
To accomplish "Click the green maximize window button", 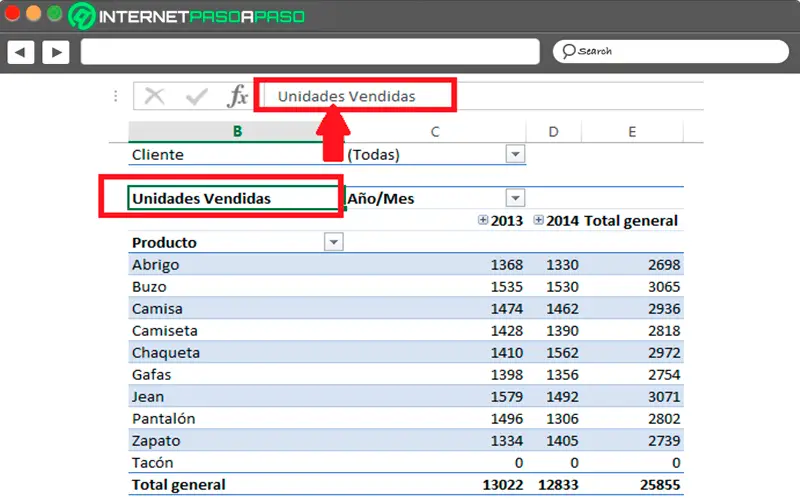I will click(x=54, y=13).
